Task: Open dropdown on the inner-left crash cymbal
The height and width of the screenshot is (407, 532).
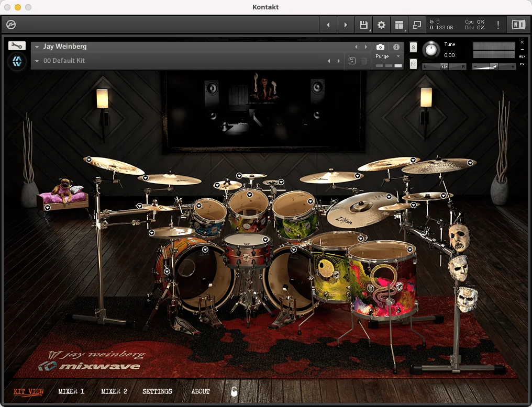Action: coord(145,177)
